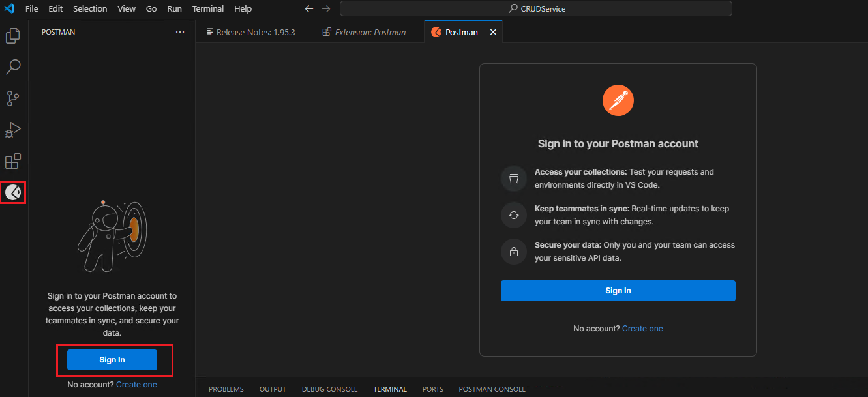
Task: Click the orange Postman logo in sign-in card
Action: coord(618,100)
